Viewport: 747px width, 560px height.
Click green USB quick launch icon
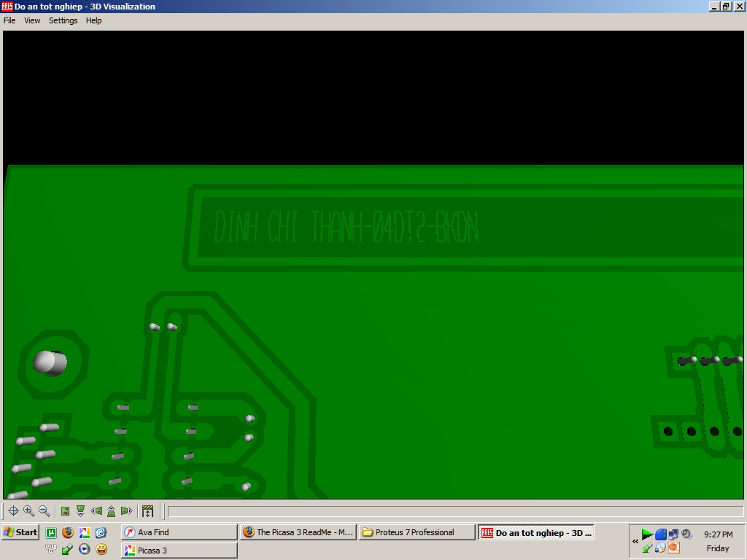coord(68,549)
